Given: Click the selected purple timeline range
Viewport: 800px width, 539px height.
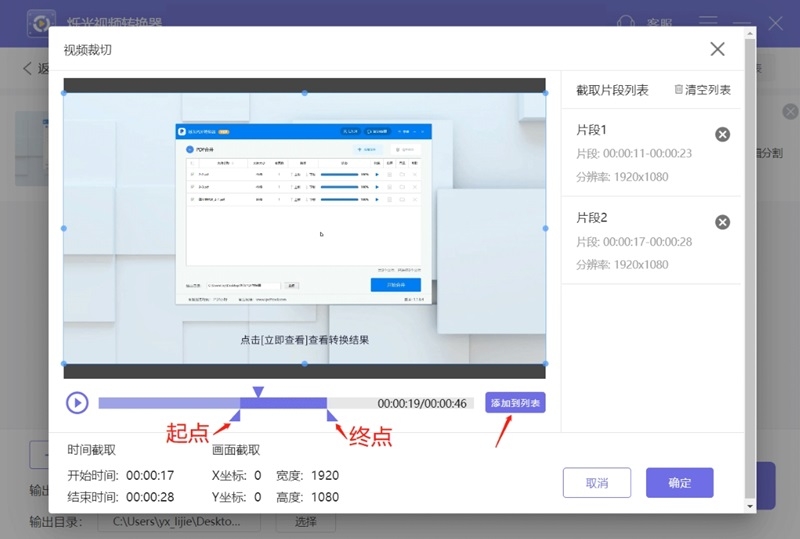Looking at the screenshot, I should pyautogui.click(x=283, y=403).
